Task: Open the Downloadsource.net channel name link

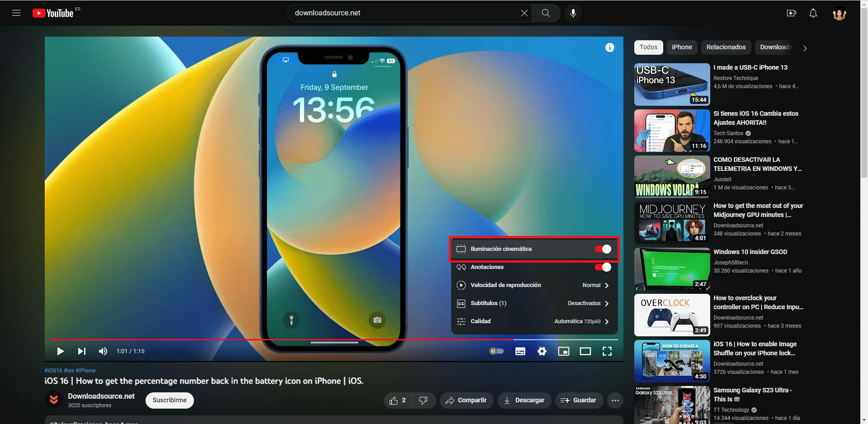Action: tap(101, 396)
